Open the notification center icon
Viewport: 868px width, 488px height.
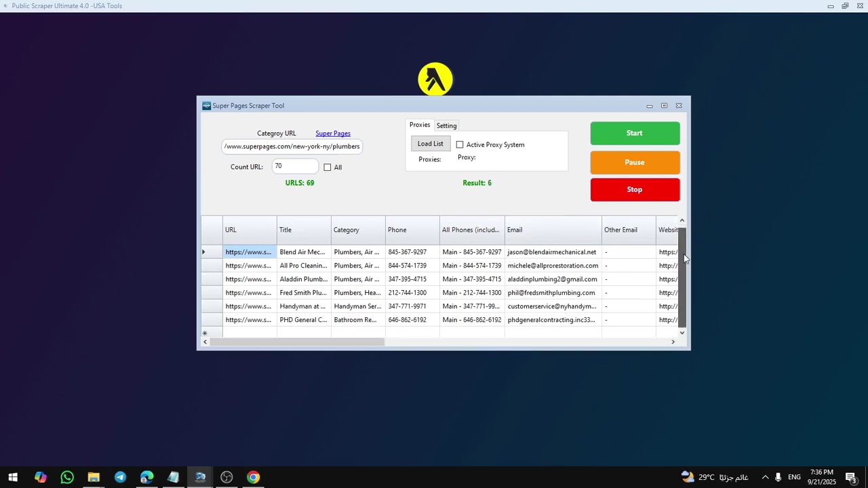pyautogui.click(x=851, y=477)
